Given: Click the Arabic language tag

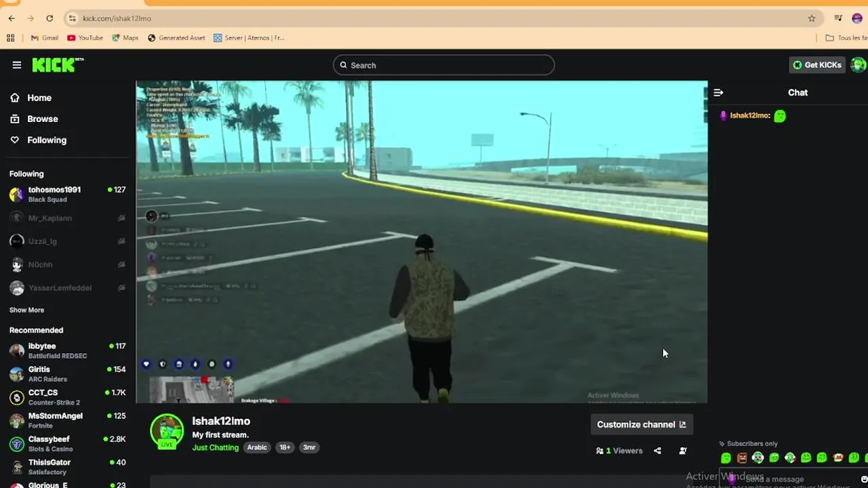Looking at the screenshot, I should (x=257, y=447).
